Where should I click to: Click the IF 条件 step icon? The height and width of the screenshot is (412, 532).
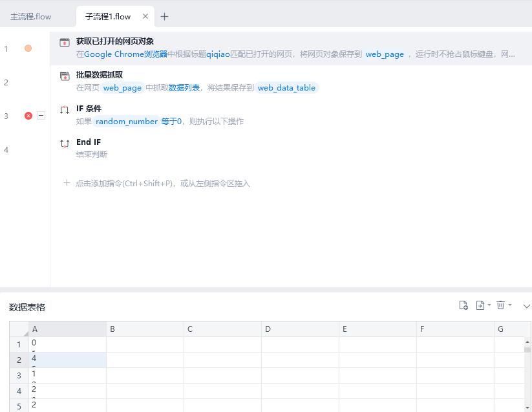pyautogui.click(x=65, y=110)
